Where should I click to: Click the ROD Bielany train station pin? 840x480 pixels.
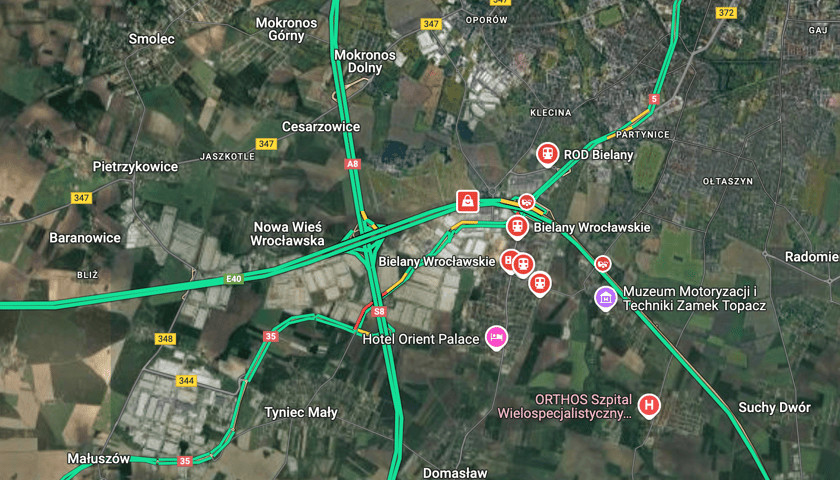547,155
